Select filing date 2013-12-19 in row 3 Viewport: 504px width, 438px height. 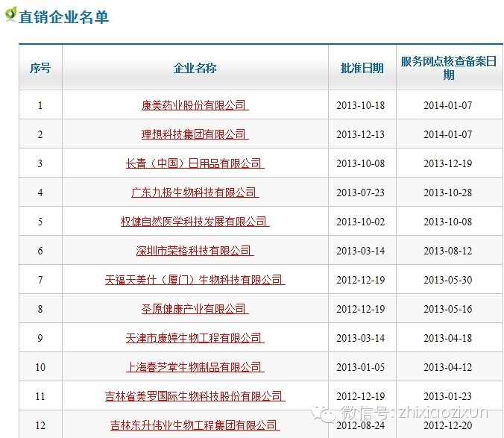point(448,163)
